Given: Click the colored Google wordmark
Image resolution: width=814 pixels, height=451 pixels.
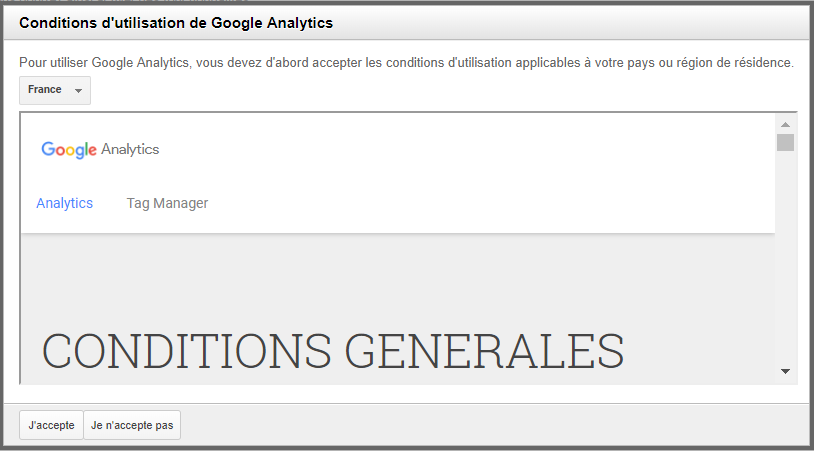Looking at the screenshot, I should [x=69, y=149].
